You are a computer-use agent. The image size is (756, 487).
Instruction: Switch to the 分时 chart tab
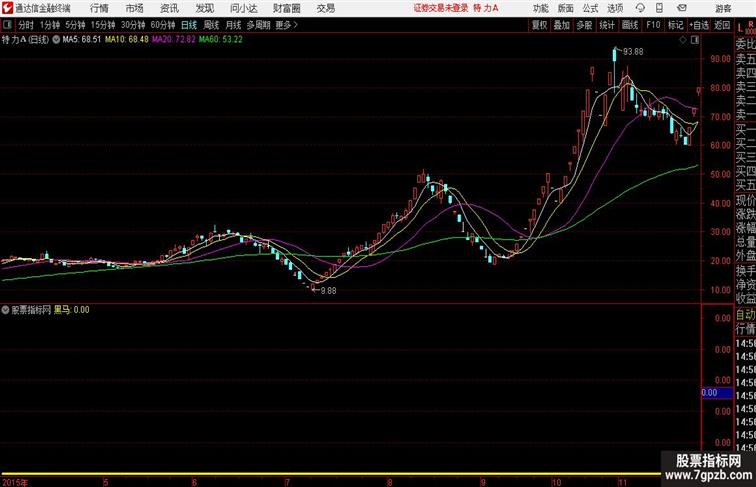(x=26, y=25)
